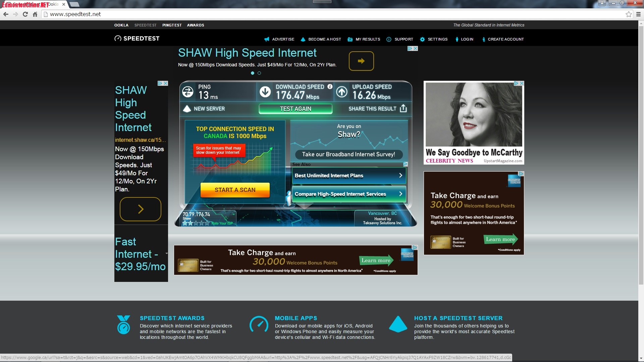This screenshot has height=362, width=644.
Task: Select second carousel dot in Shaw ad
Action: pos(259,73)
